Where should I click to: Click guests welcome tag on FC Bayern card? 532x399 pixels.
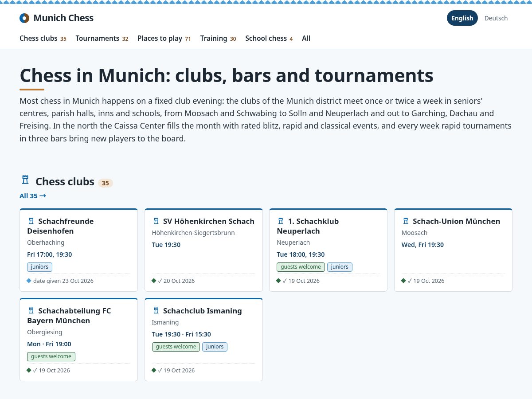(x=51, y=356)
